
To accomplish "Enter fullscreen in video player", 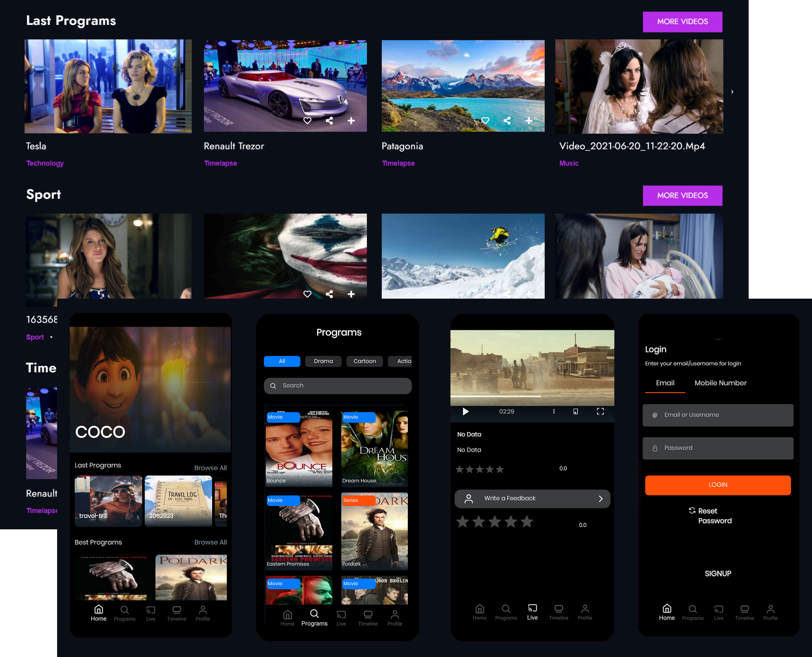I will [x=600, y=412].
